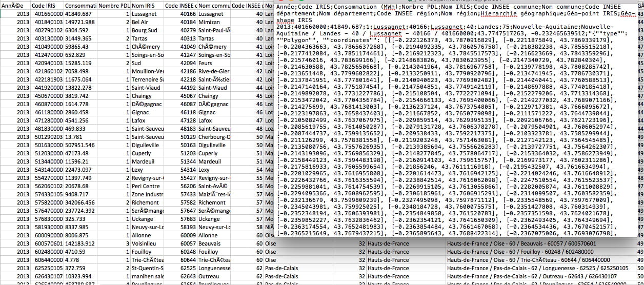Click the word Polygon in text window
Viewport: 644px width, 285px height.
[293, 39]
